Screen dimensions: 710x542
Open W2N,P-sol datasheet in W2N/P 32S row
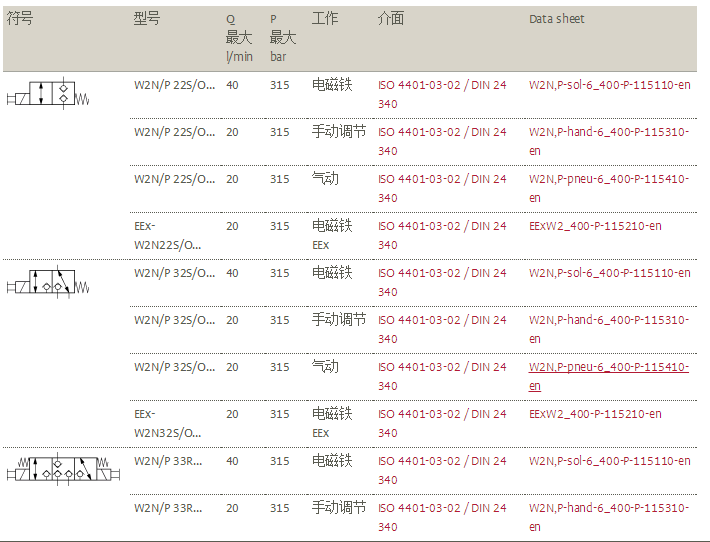[609, 273]
